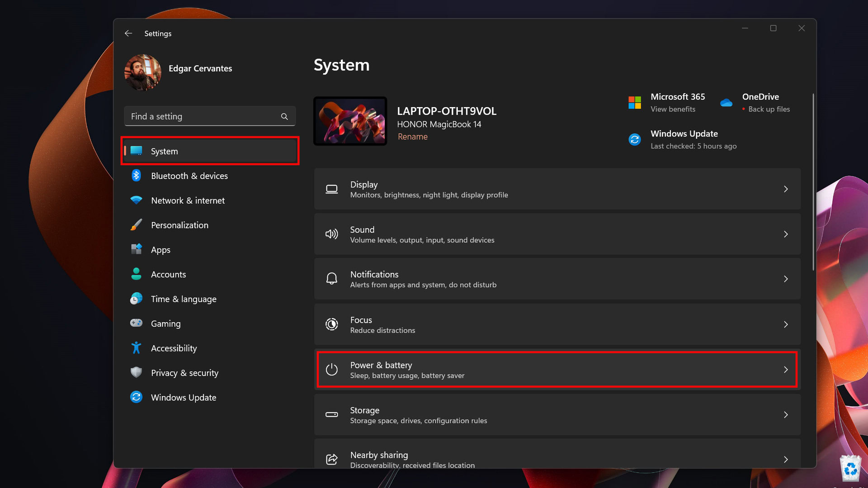Click the Windows Update sync icon at top
Screen dimensions: 868x488
[x=635, y=140]
